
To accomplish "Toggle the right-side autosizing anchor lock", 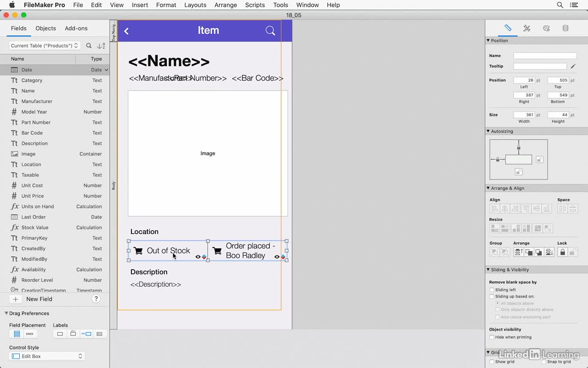I will point(540,160).
